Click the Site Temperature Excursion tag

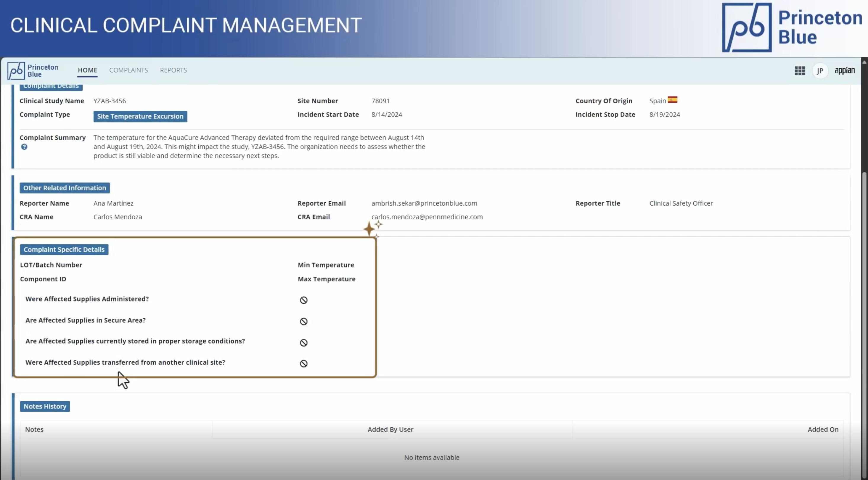140,117
